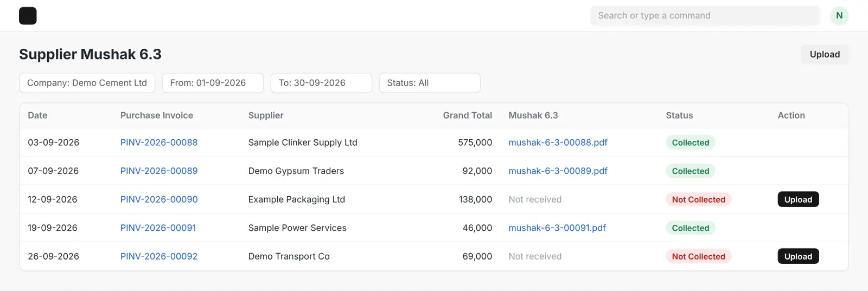Click the top-right Upload button
868x291 pixels.
[825, 54]
